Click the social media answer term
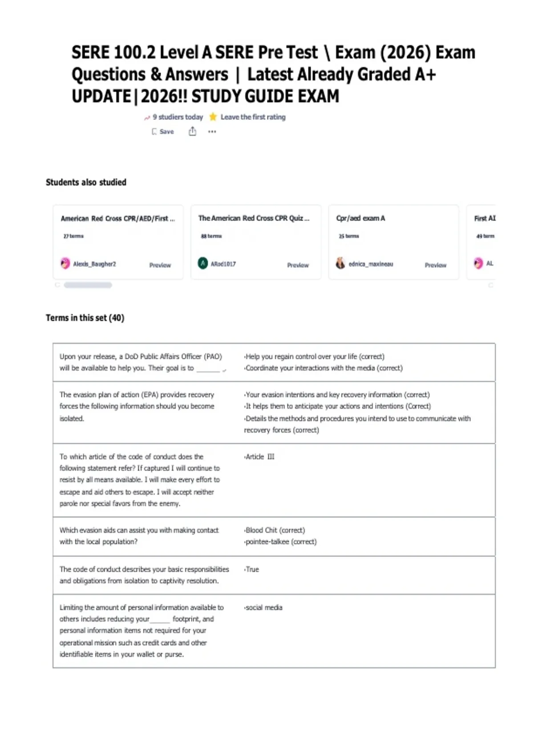Screen dimensions: 534x756 (x=263, y=607)
